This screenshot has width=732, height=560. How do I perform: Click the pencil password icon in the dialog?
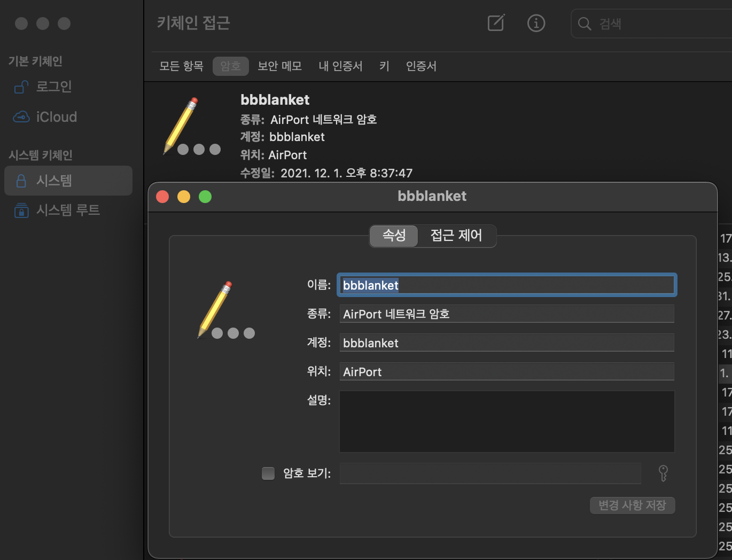click(225, 310)
